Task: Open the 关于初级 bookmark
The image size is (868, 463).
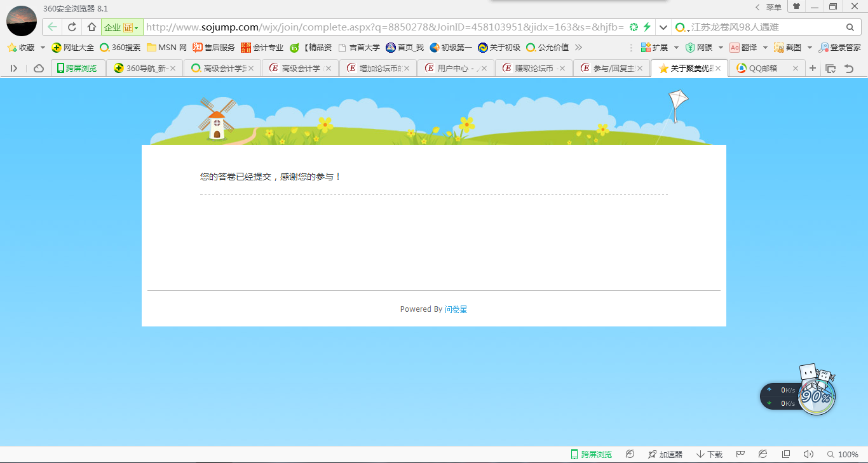Action: [499, 48]
